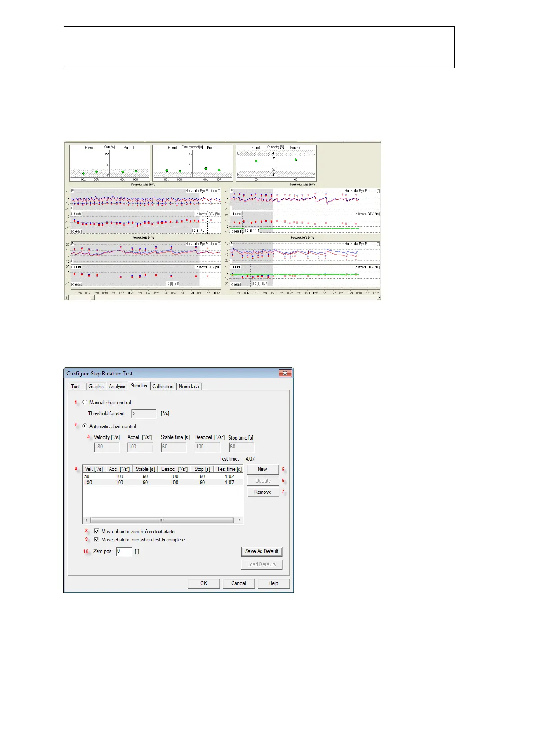Click the Accel. input field
The image size is (535, 756).
click(140, 447)
